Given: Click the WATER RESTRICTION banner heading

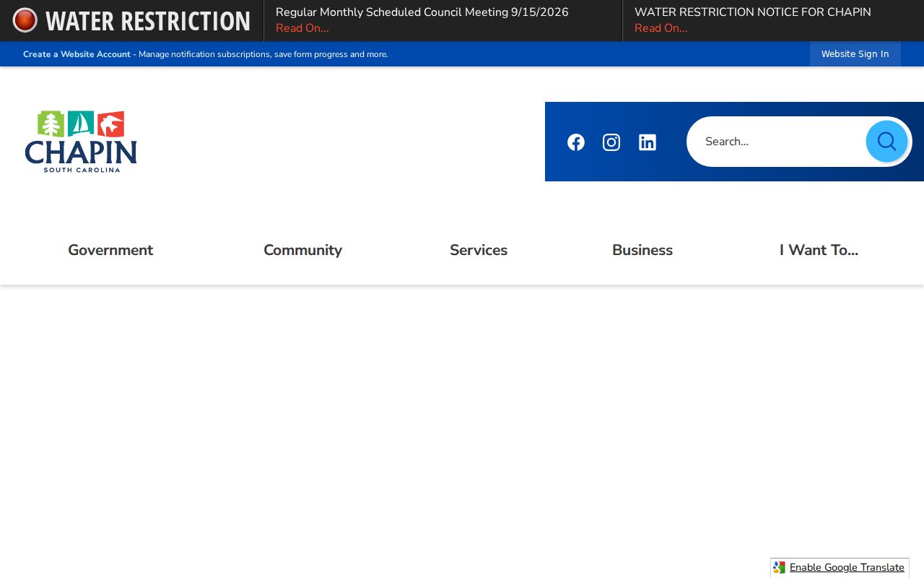Looking at the screenshot, I should click(148, 21).
